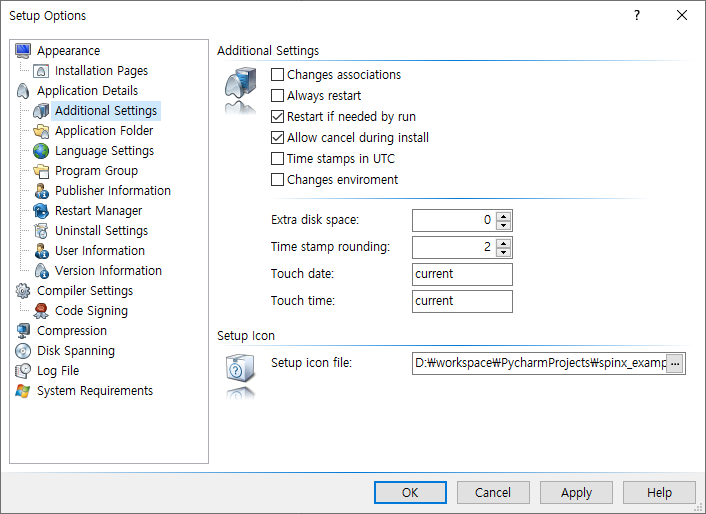
Task: Select Appearance in the options tree
Action: 68,51
